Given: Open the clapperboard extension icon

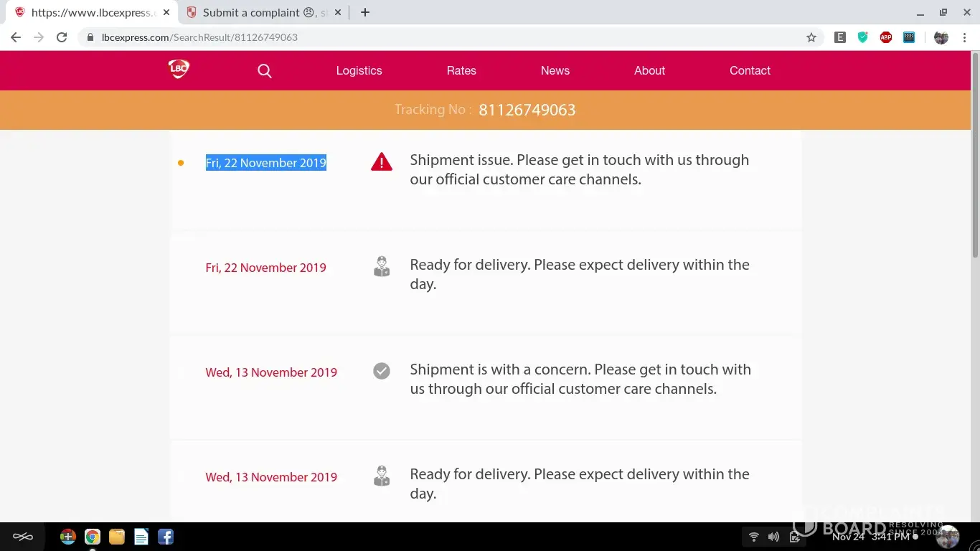Looking at the screenshot, I should click(909, 37).
